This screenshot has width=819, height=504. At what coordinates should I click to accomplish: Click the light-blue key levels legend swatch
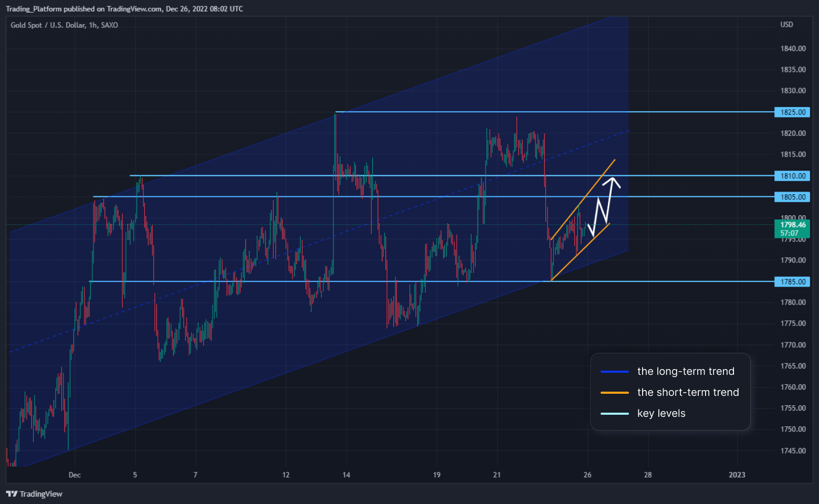tap(615, 414)
